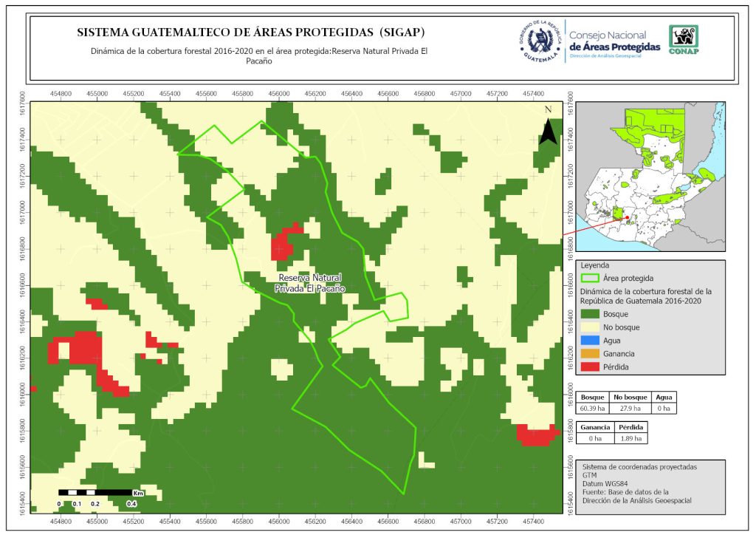Select the Pérdida red legend swatch
This screenshot has width=756, height=535.
[590, 367]
